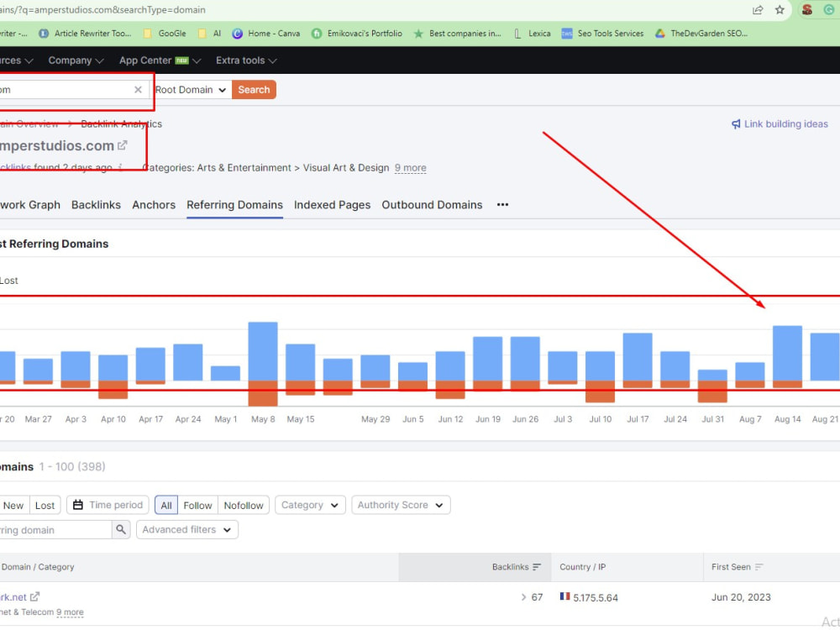Open the Time period calendar filter

(108, 505)
